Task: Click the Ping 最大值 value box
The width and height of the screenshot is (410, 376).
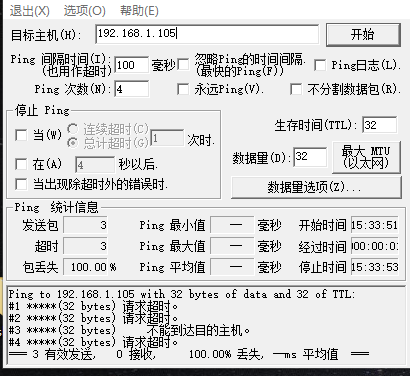Action: point(232,246)
